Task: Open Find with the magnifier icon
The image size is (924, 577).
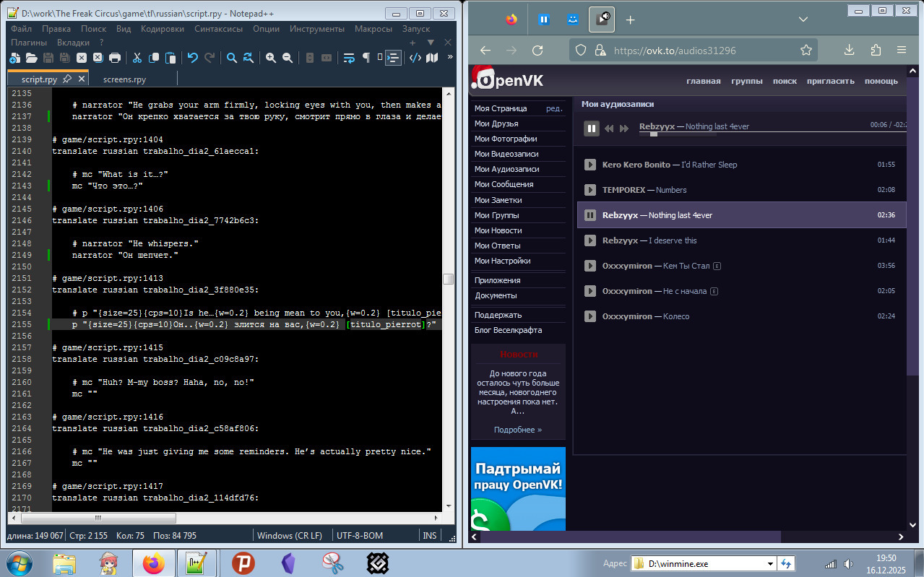Action: (x=232, y=58)
